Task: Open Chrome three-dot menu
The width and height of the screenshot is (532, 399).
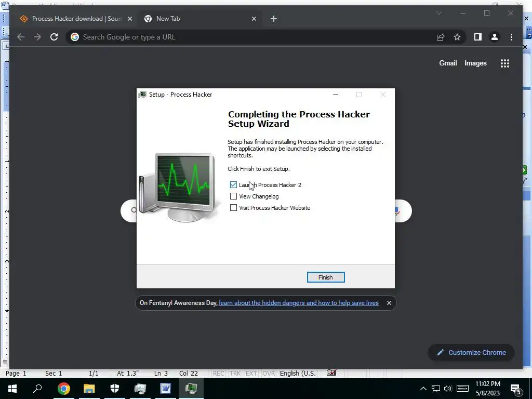Action: 511,37
